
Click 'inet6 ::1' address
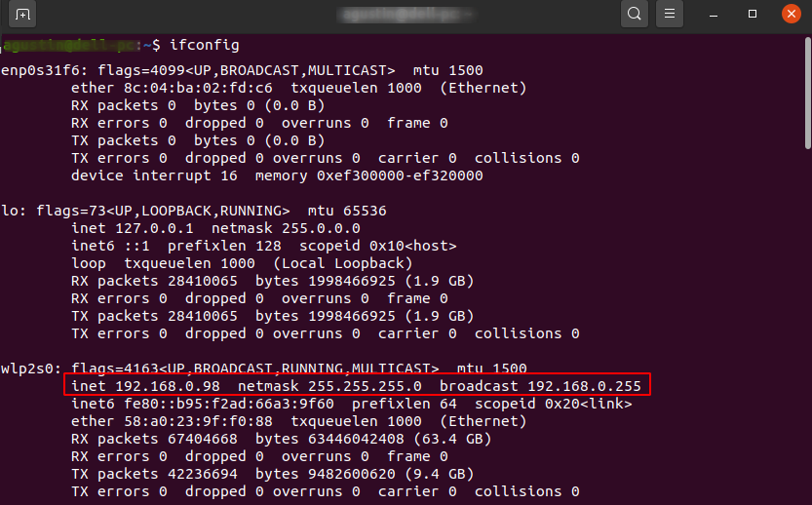click(110, 246)
